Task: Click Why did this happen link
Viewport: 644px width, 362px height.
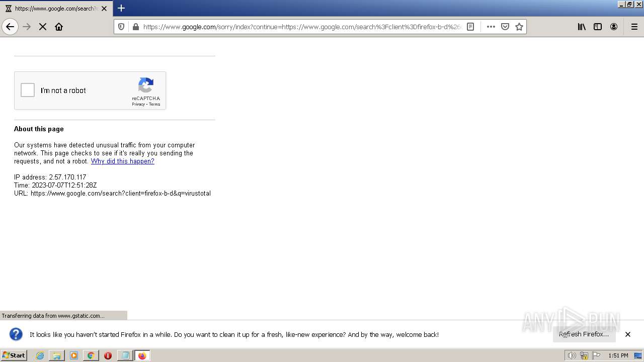Action: click(122, 161)
